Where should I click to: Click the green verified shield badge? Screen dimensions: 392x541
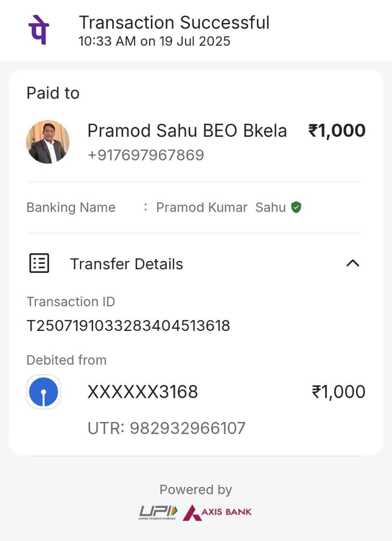coord(296,208)
